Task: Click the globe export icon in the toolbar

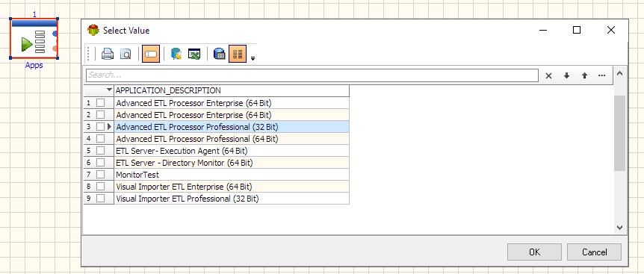Action: [x=176, y=55]
